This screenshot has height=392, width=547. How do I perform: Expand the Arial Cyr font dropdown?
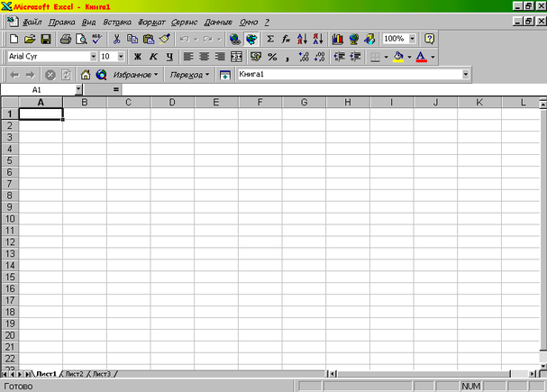(x=93, y=57)
